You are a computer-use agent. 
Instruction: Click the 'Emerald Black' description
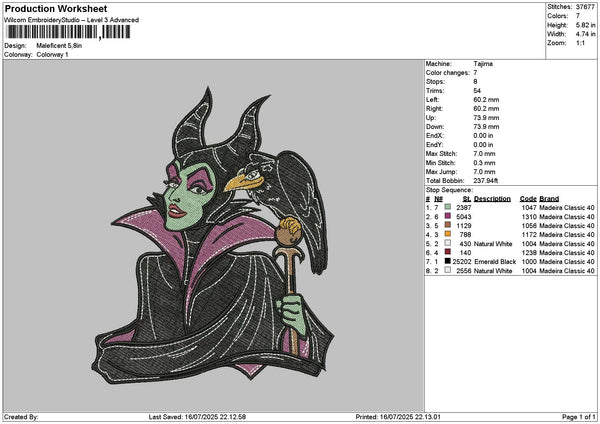(x=495, y=262)
